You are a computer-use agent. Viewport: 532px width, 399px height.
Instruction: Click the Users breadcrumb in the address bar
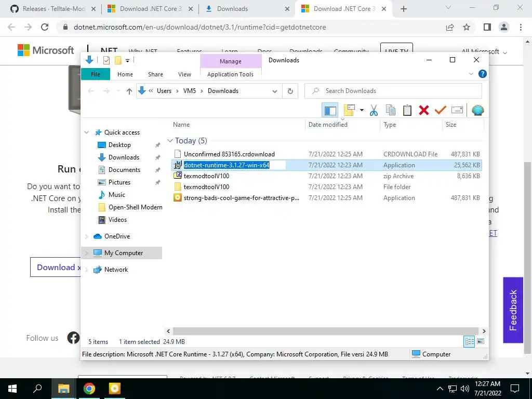(x=164, y=91)
